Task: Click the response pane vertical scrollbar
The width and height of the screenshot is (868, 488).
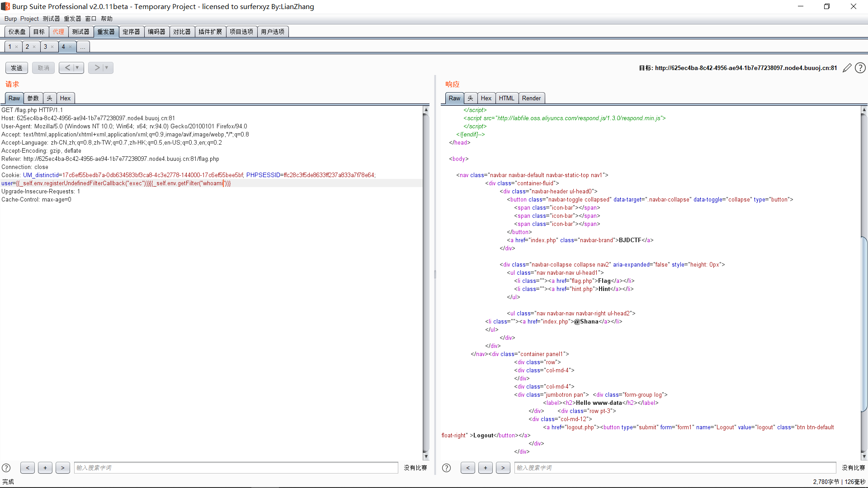Action: click(x=864, y=316)
